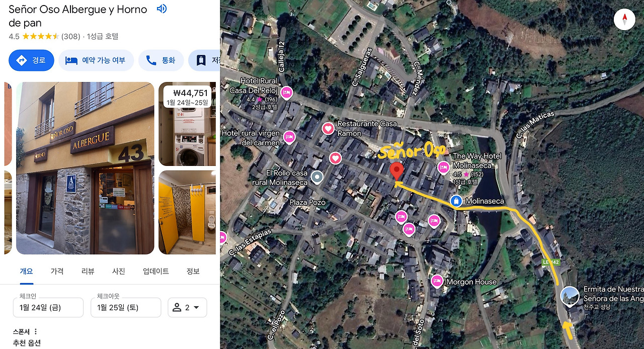Select the red Señor Oso location pin
This screenshot has height=349, width=644.
[397, 171]
